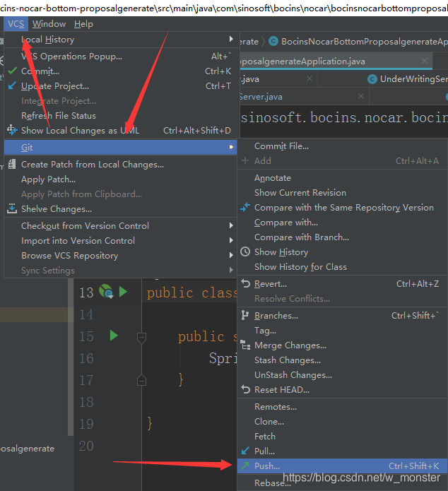
Task: Open the Help menu
Action: (x=83, y=24)
